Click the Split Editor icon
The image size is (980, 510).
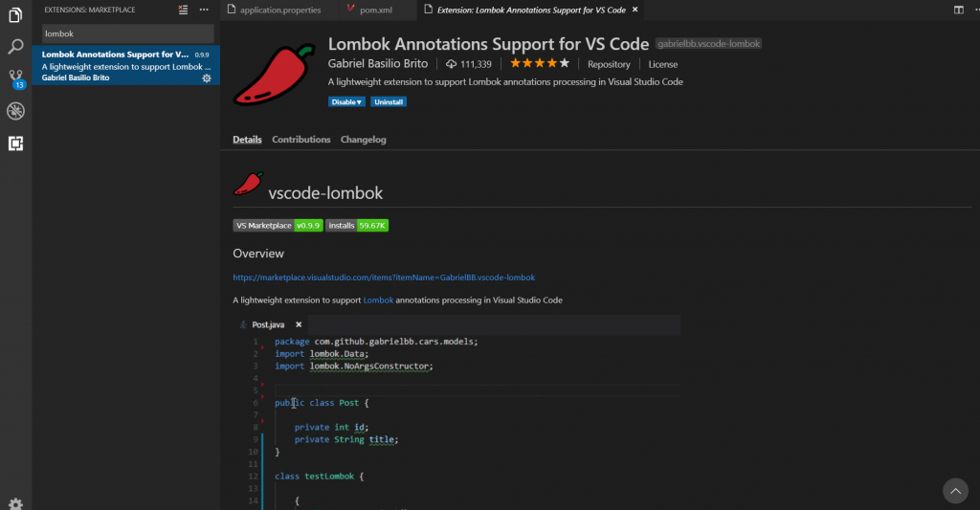click(x=958, y=10)
